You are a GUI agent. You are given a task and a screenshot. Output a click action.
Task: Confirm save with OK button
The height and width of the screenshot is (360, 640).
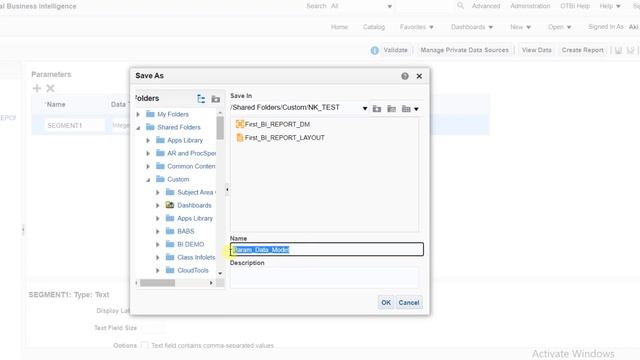tap(386, 302)
